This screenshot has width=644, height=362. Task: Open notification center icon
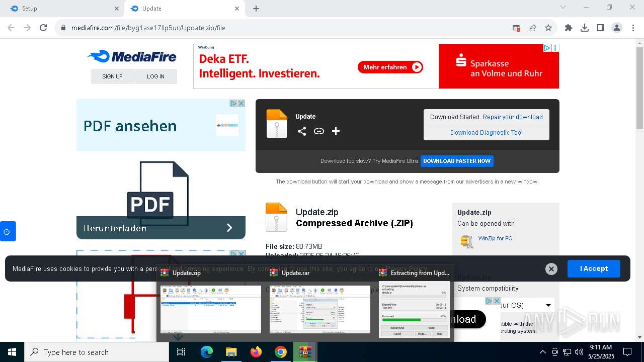tap(627, 352)
